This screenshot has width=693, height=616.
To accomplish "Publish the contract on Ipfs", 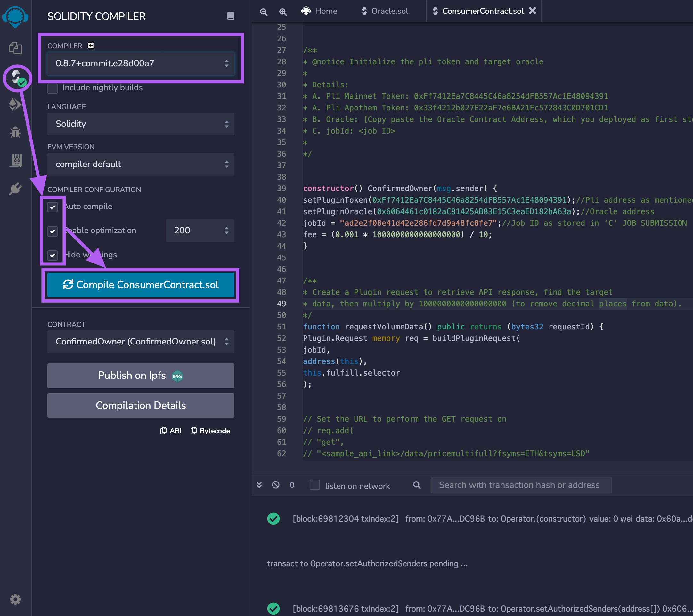I will [x=141, y=376].
